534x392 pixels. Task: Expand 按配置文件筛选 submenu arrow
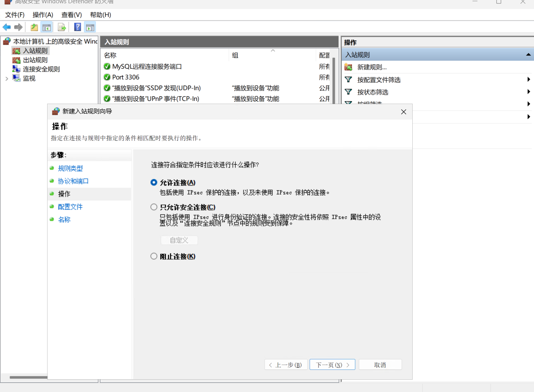click(529, 79)
